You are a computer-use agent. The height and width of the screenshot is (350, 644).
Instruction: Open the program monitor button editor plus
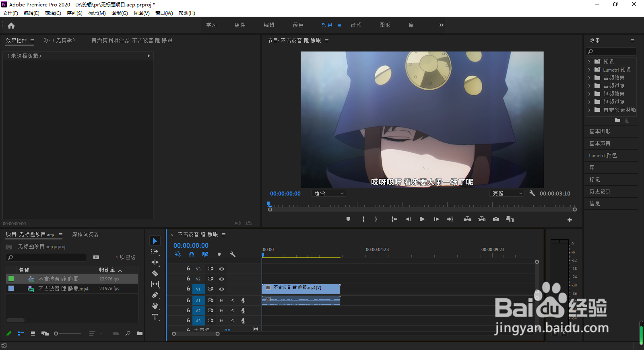click(x=570, y=220)
